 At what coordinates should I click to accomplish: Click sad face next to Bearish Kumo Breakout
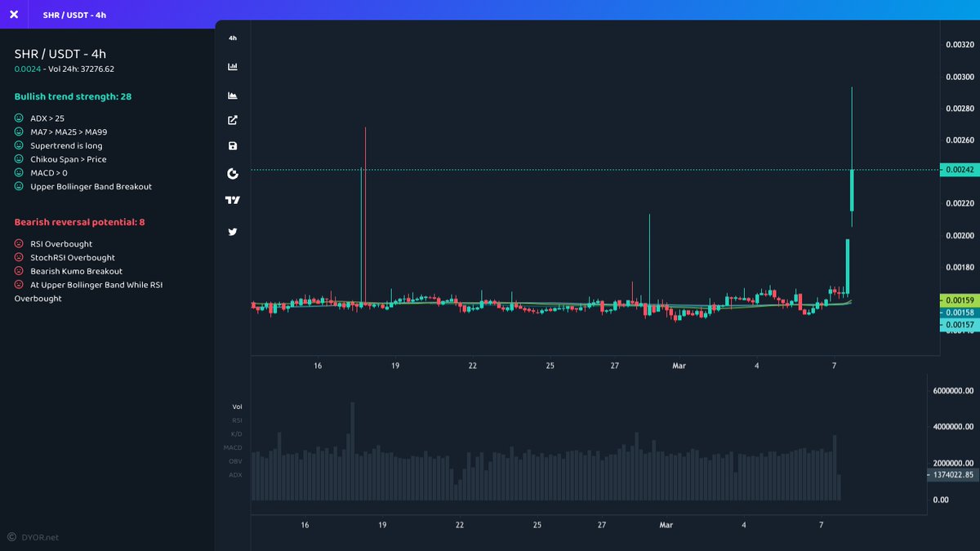(19, 271)
